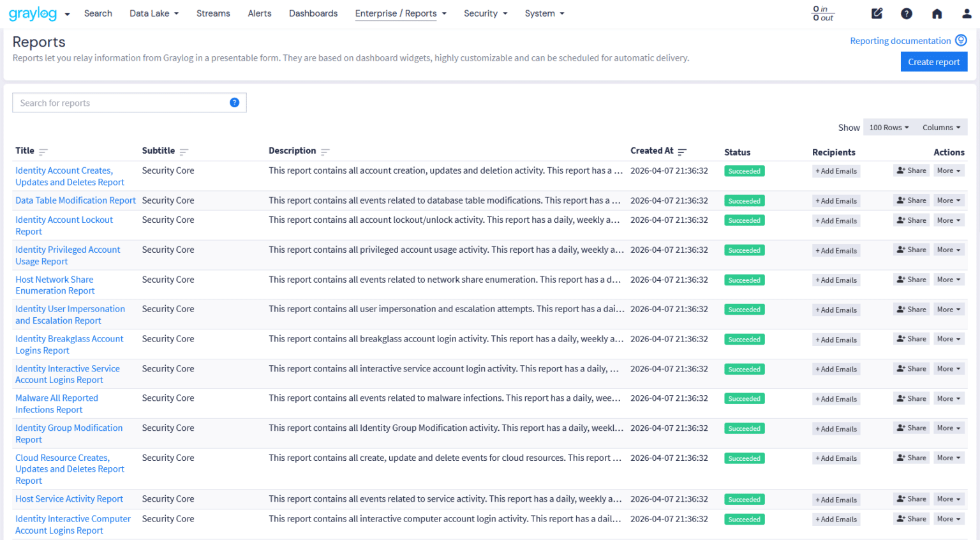Viewport: 980px width, 540px height.
Task: Open the Host Service Activity Report link
Action: 70,499
